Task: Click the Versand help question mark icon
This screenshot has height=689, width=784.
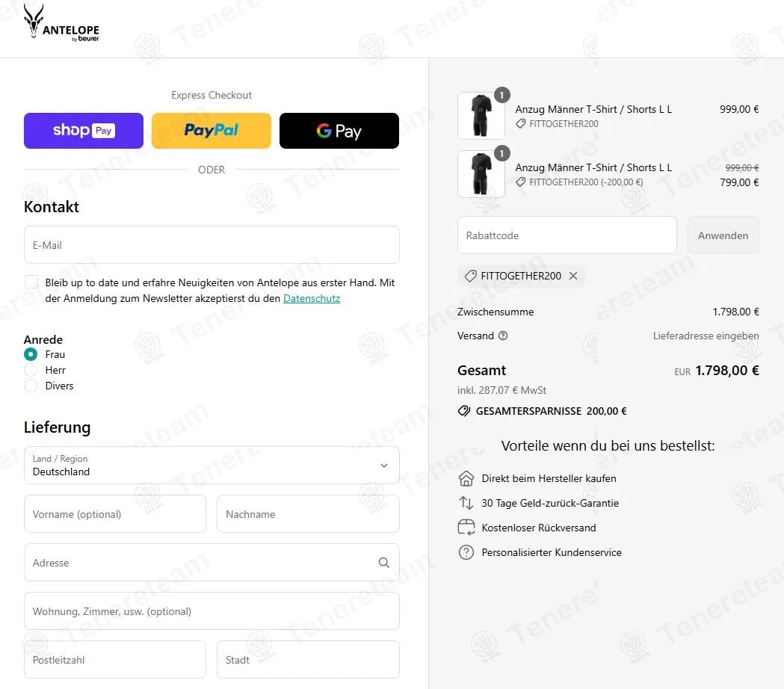Action: pyautogui.click(x=503, y=336)
